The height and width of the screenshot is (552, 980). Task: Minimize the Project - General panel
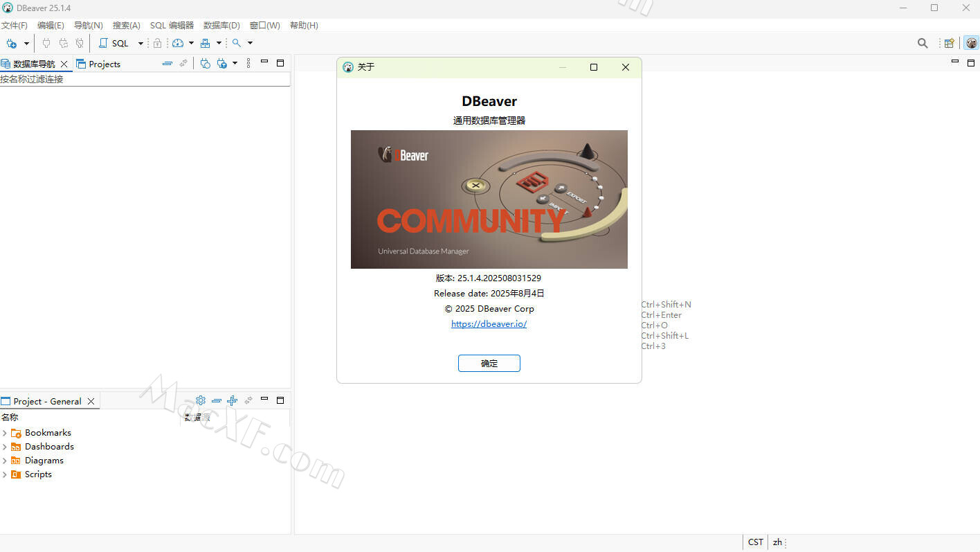[x=264, y=400]
